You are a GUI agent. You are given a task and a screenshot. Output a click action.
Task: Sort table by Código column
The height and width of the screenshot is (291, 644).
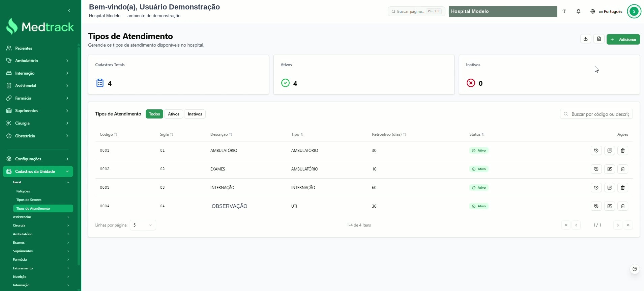(109, 134)
